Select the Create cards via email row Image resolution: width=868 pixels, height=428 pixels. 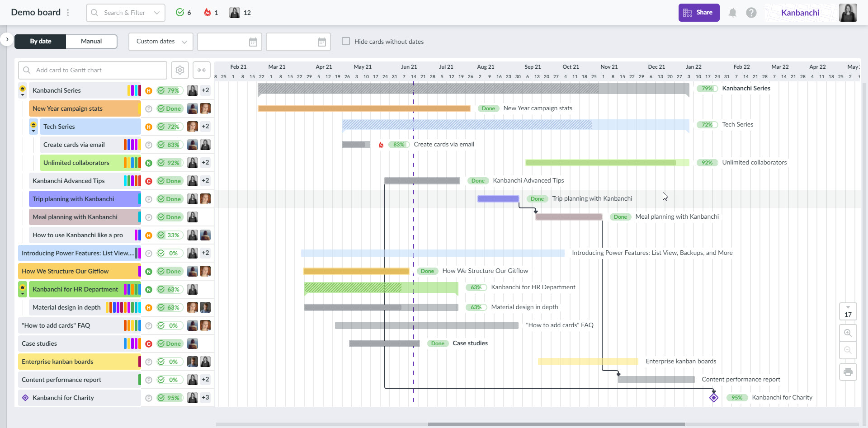pos(90,145)
